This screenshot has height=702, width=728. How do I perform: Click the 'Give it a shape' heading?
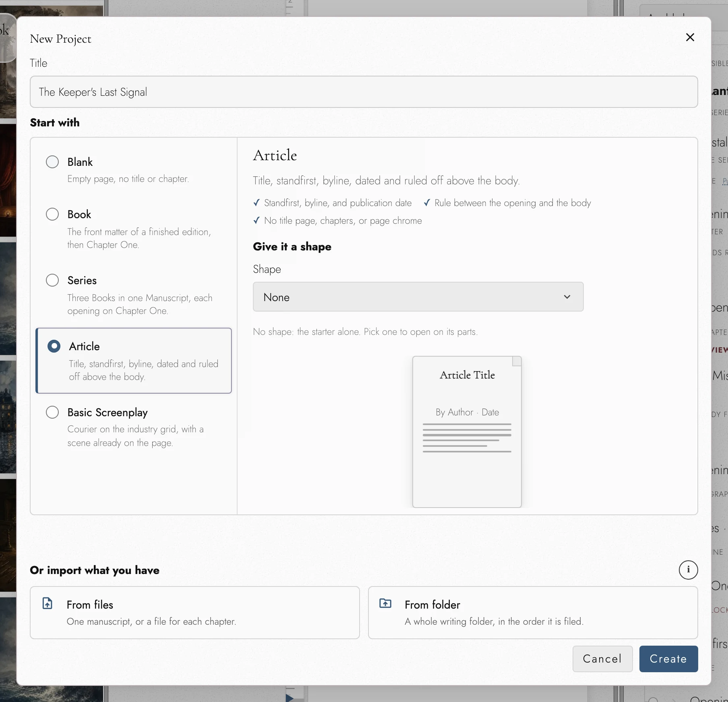pyautogui.click(x=292, y=247)
